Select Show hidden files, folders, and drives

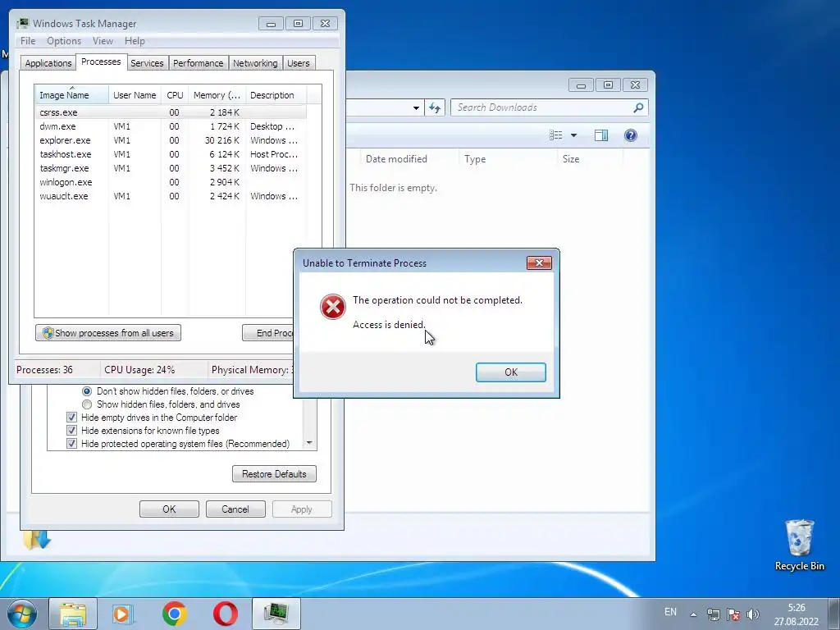pyautogui.click(x=87, y=404)
